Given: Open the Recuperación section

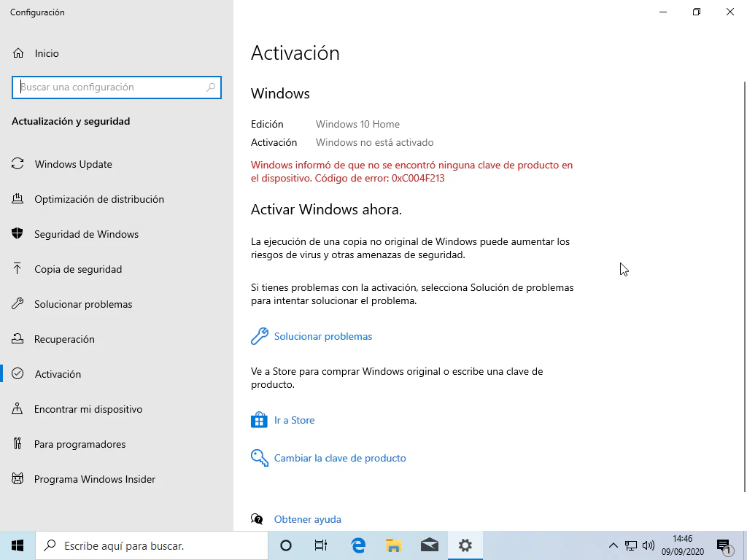Looking at the screenshot, I should pyautogui.click(x=64, y=339).
